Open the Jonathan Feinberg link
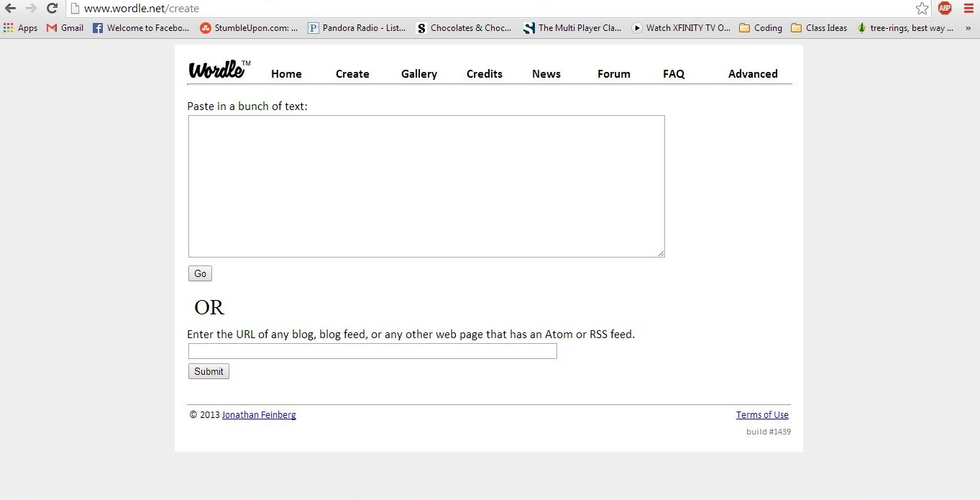The image size is (980, 500). click(x=259, y=415)
